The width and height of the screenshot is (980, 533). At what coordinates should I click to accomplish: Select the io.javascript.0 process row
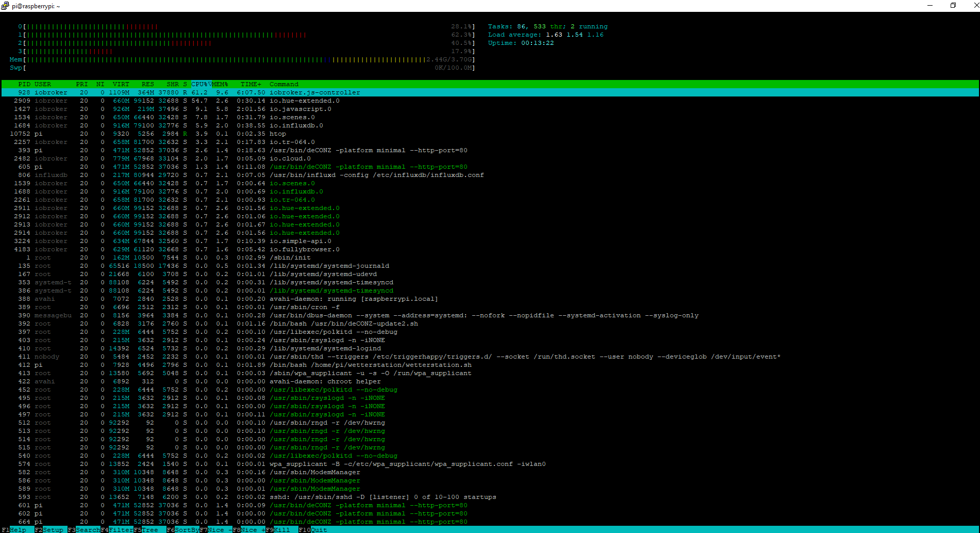coord(300,109)
